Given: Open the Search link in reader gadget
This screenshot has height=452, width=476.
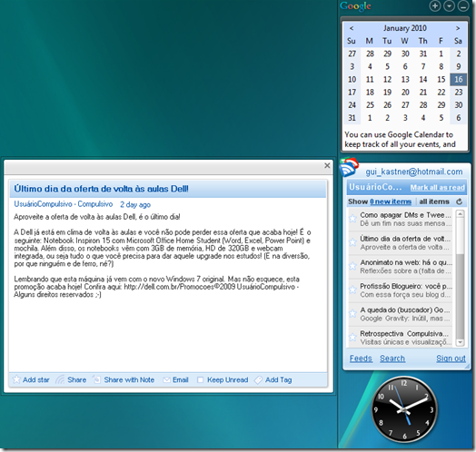Looking at the screenshot, I should click(392, 359).
